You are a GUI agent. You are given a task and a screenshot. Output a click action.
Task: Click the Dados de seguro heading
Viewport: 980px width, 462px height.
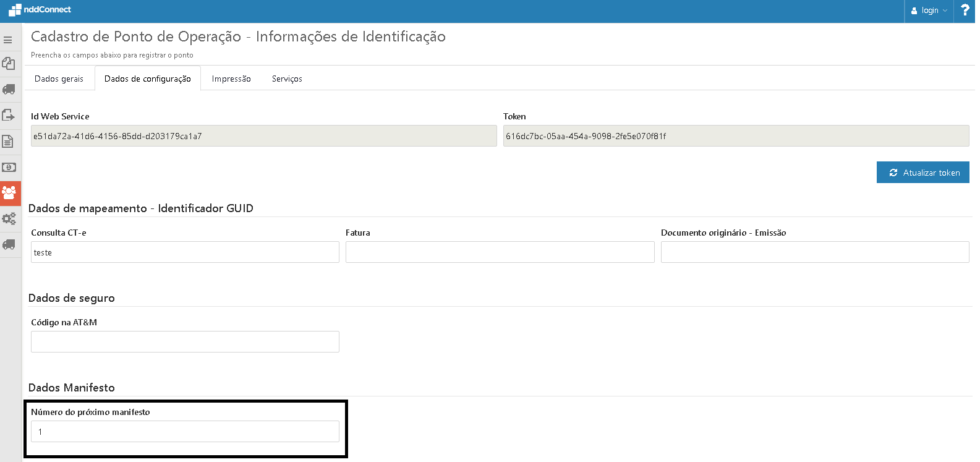pos(72,298)
